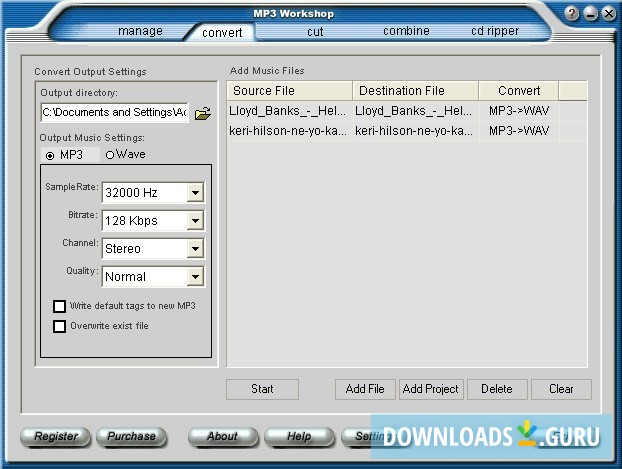Click the help question mark icon

[571, 14]
